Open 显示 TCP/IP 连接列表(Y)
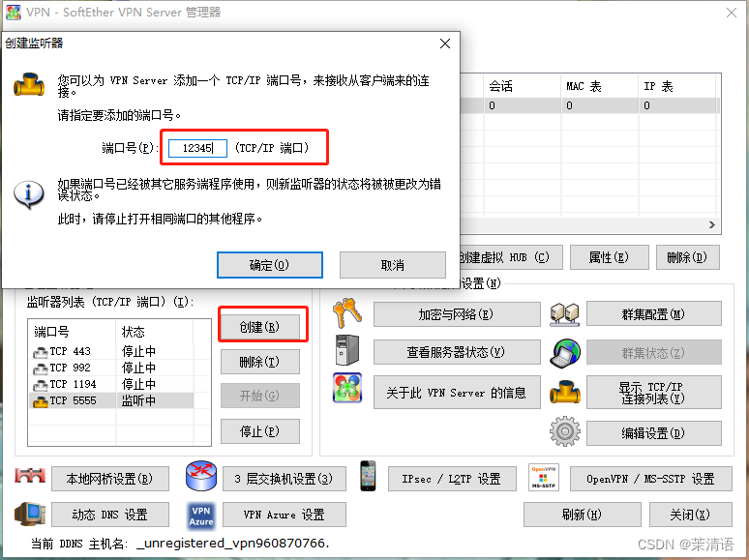Image resolution: width=749 pixels, height=560 pixels. point(653,392)
